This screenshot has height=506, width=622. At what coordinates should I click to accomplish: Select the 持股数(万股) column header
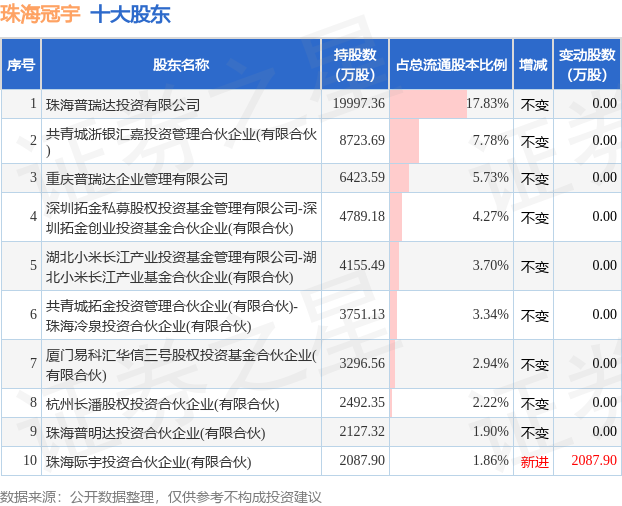click(x=355, y=65)
